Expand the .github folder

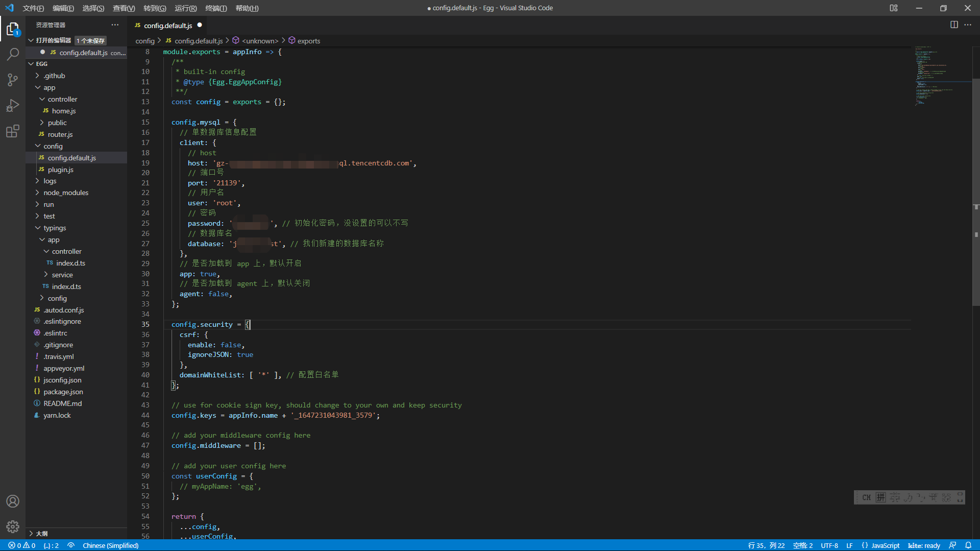click(37, 76)
